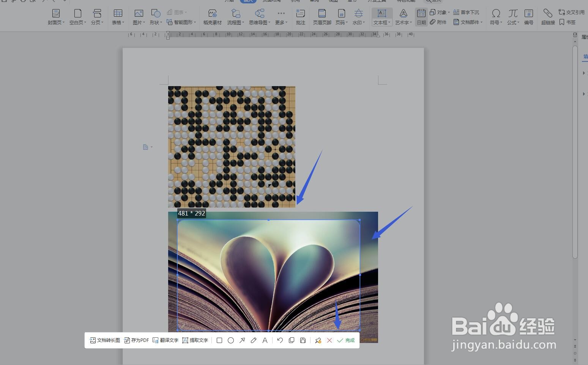Insert an attachment (附件)
Image resolution: width=588 pixels, height=365 pixels.
(x=438, y=22)
